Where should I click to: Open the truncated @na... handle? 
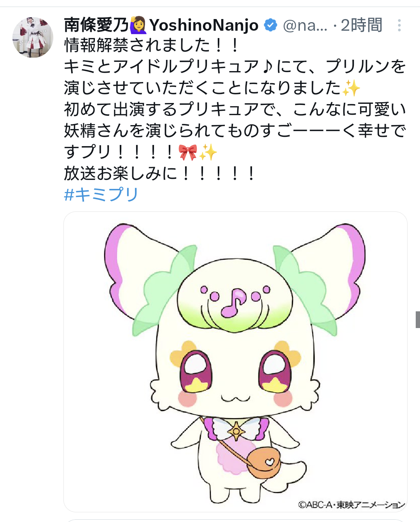305,26
